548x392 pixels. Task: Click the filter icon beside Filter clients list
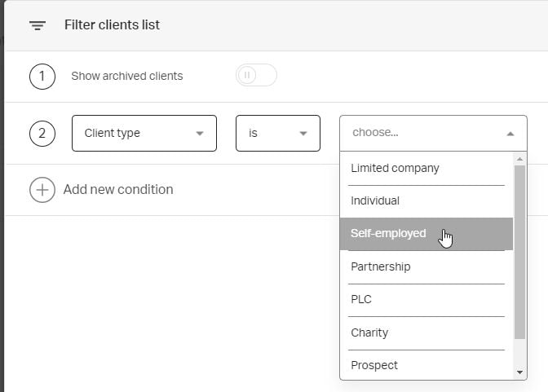click(37, 25)
